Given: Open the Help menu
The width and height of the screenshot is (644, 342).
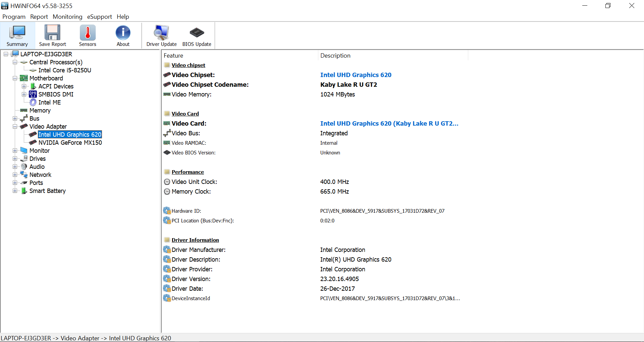Looking at the screenshot, I should point(123,17).
